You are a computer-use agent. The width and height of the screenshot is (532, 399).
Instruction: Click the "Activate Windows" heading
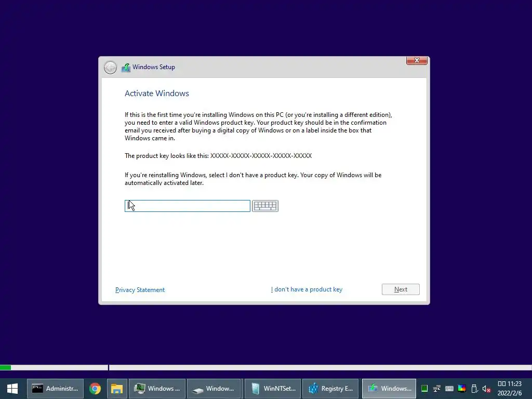pos(157,94)
